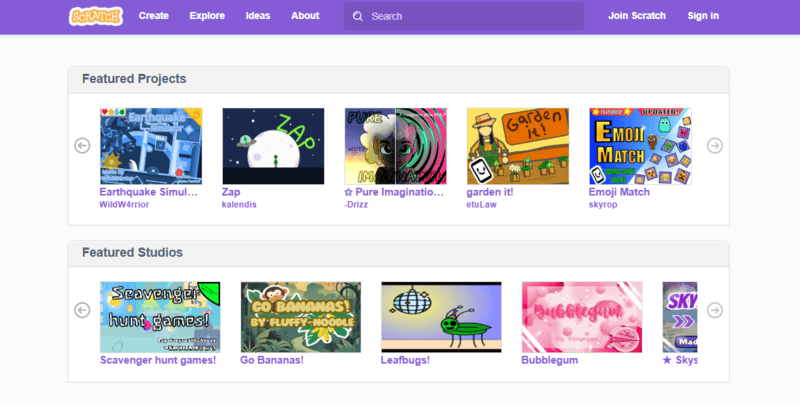Open the Pure Imaginatio… title link
Image resolution: width=800 pixels, height=403 pixels.
[x=394, y=192]
